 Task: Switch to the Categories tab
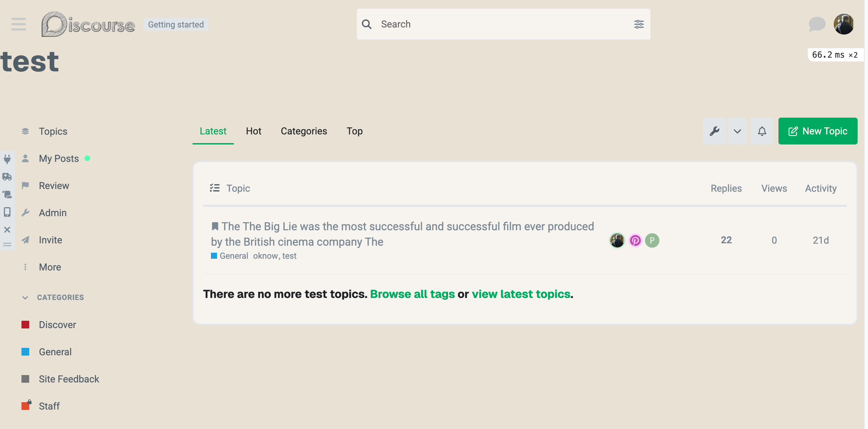pos(304,131)
